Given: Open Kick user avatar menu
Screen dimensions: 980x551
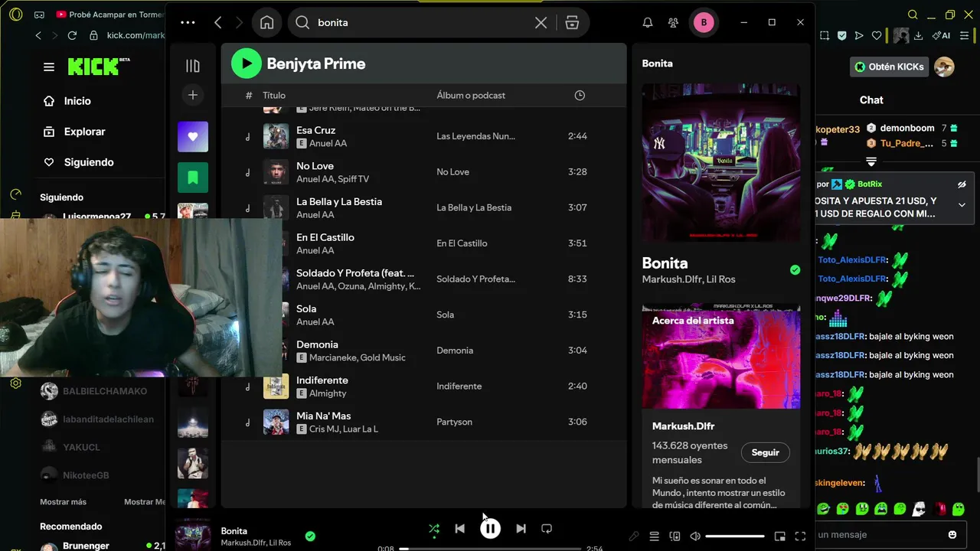Looking at the screenshot, I should point(944,67).
